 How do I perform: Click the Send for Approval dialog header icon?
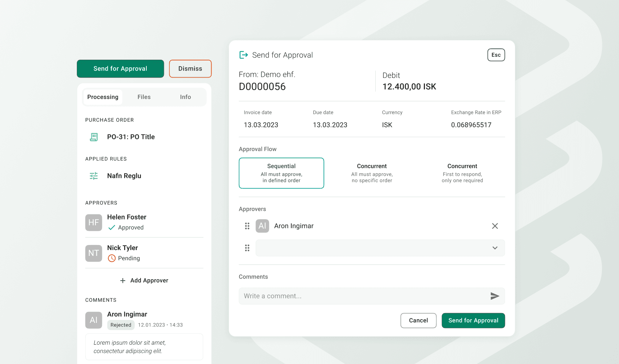pyautogui.click(x=244, y=55)
